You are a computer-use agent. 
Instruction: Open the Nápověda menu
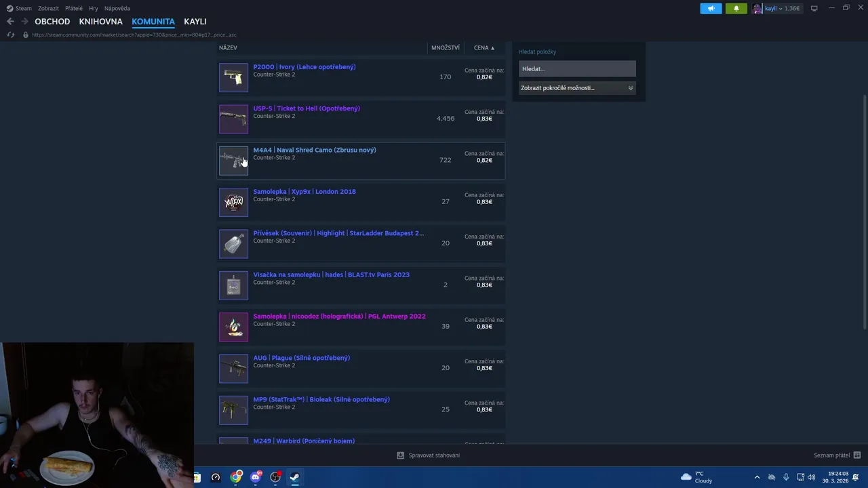[117, 8]
